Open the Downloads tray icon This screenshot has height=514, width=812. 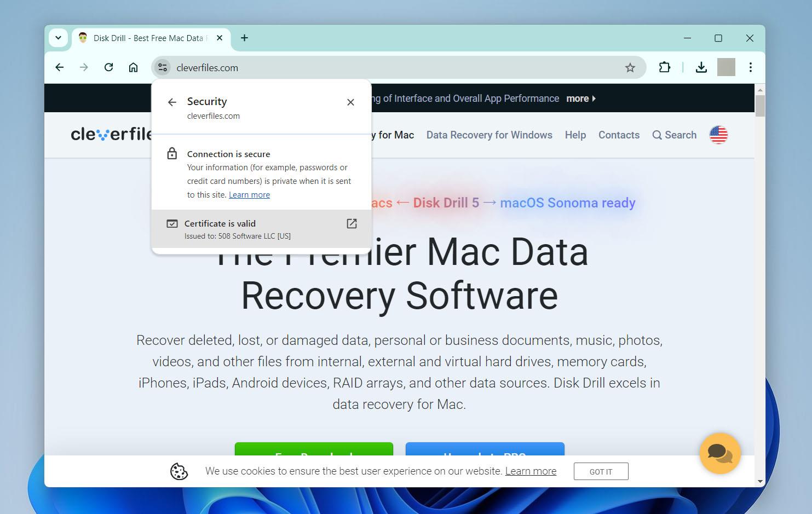point(701,67)
